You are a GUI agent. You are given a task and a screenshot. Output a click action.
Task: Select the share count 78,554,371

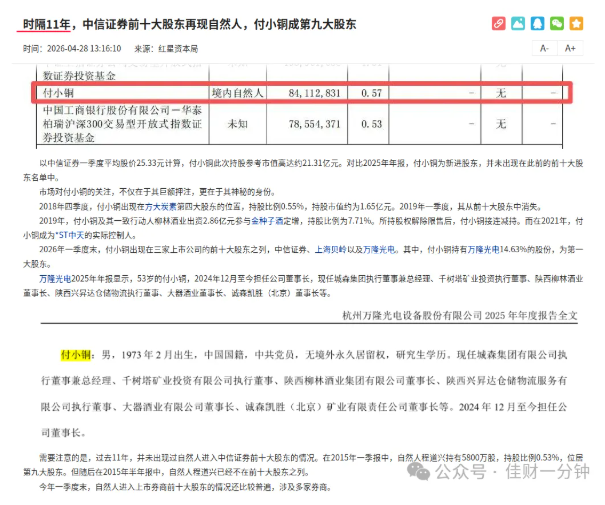click(314, 124)
